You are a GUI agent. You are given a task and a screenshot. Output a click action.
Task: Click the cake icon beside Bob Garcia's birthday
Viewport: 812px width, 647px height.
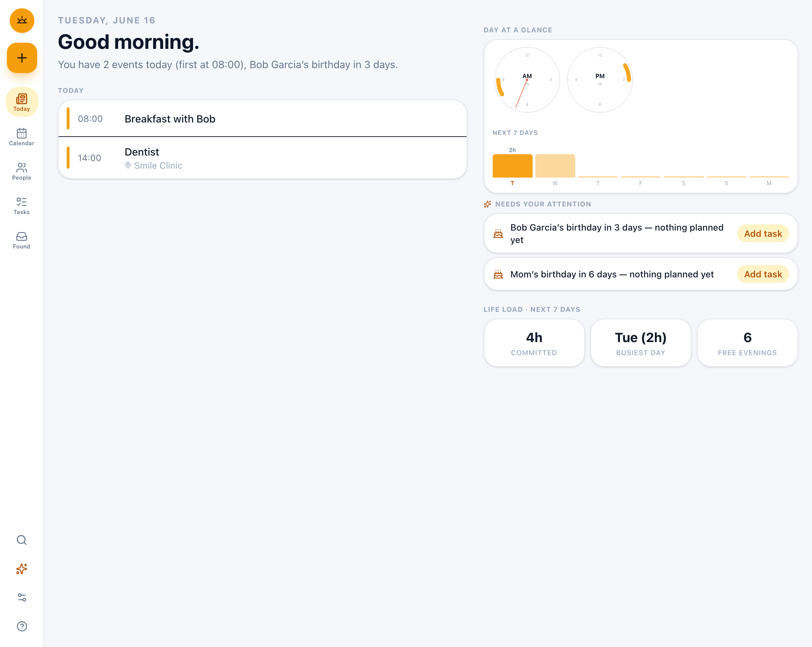point(498,234)
